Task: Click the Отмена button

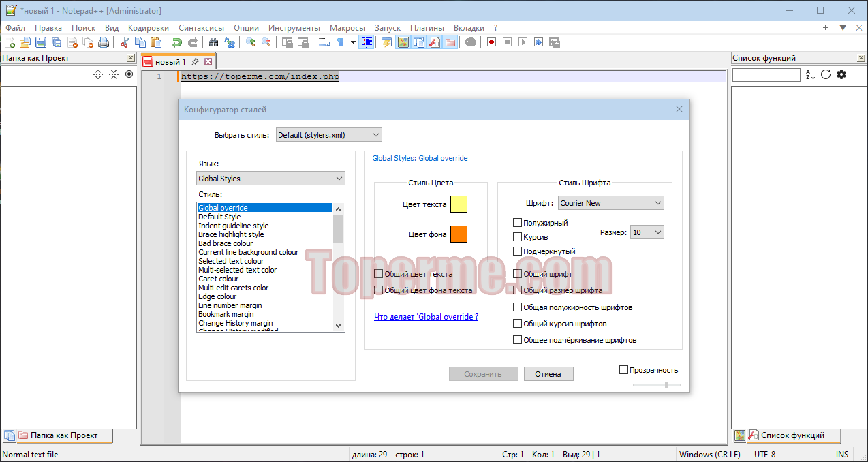Action: (x=548, y=374)
